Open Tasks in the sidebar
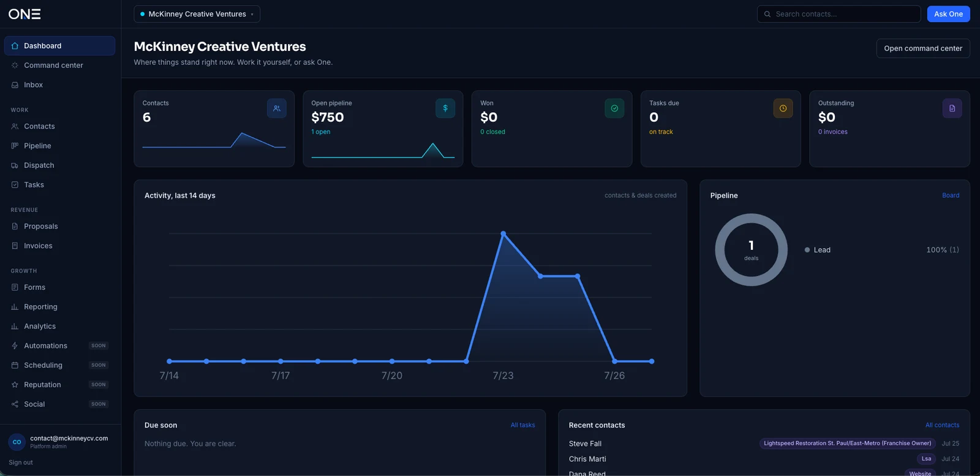The image size is (980, 476). (x=59, y=185)
